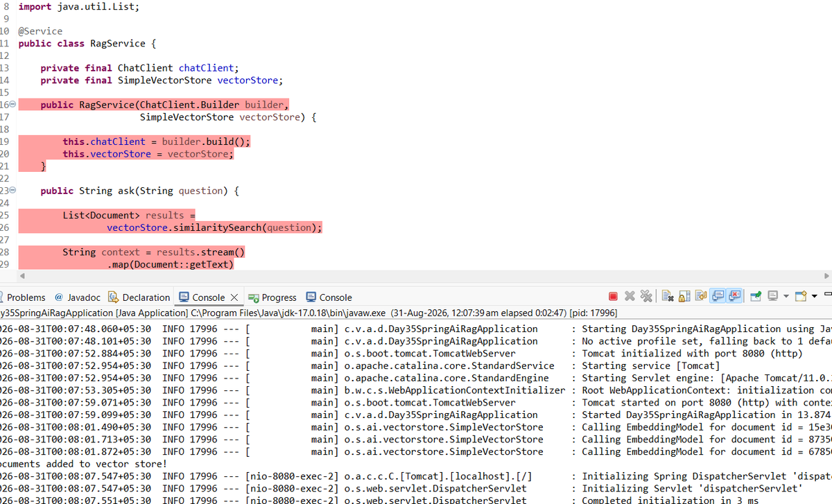Viewport: 832px width, 504px height.
Task: Click the 'import java.util.List;' line
Action: tap(78, 7)
